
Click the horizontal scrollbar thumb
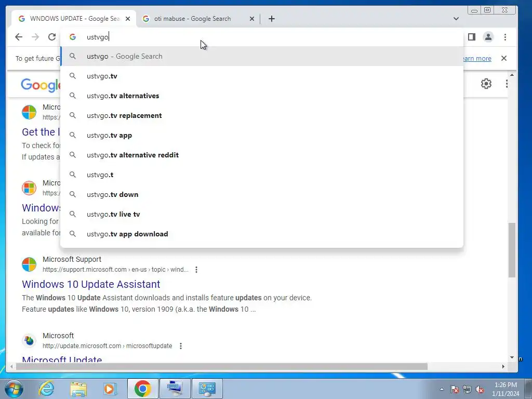[x=222, y=366]
